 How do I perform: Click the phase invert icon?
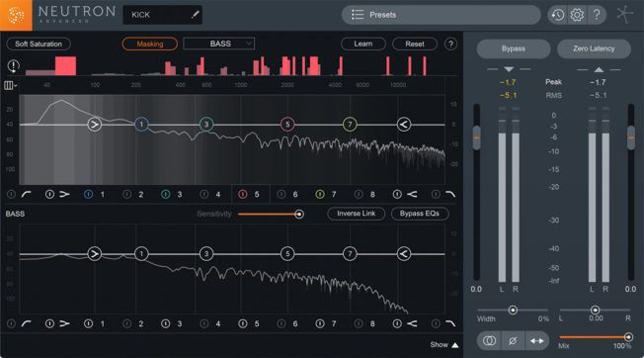(513, 341)
